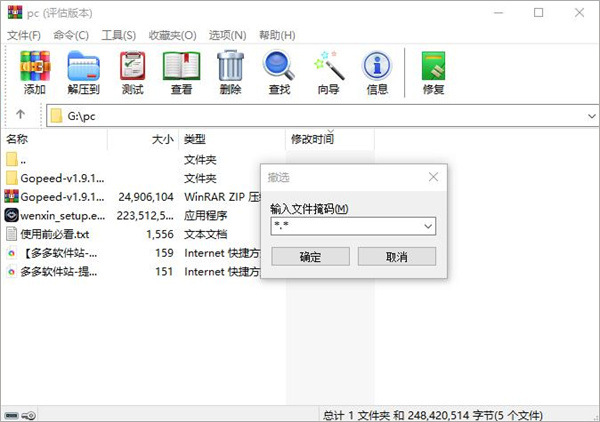Click the WinRAR icon in the title bar
This screenshot has height=422, width=600.
[15, 13]
